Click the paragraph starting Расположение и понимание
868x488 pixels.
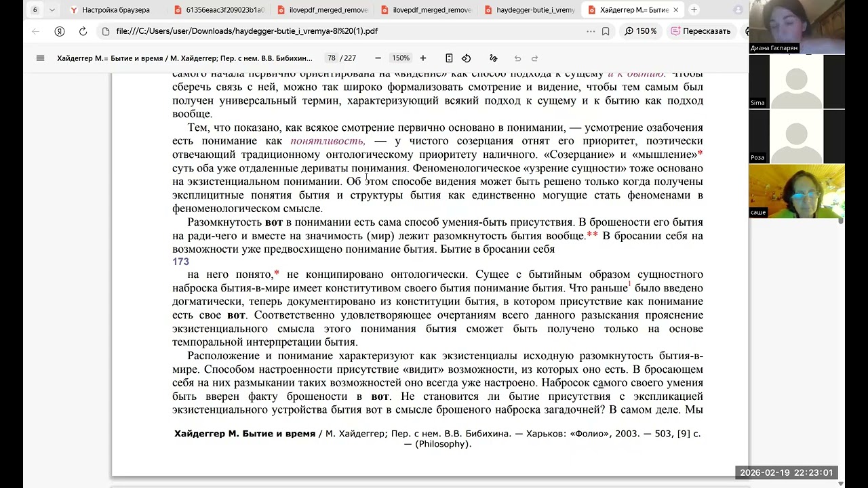click(437, 382)
